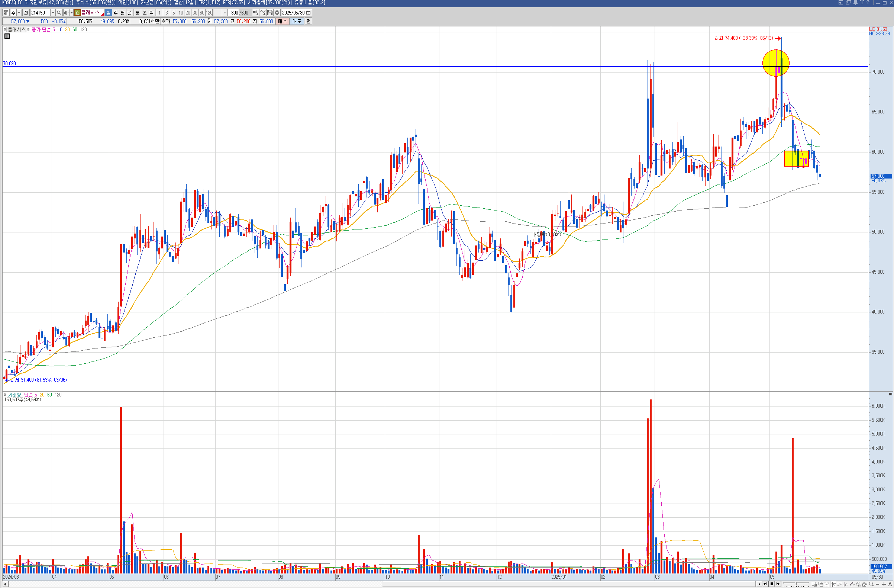Viewport: 894px width, 588px height.
Task: Toggle the 거래량 volume indicator checkbox
Action: click(5, 395)
